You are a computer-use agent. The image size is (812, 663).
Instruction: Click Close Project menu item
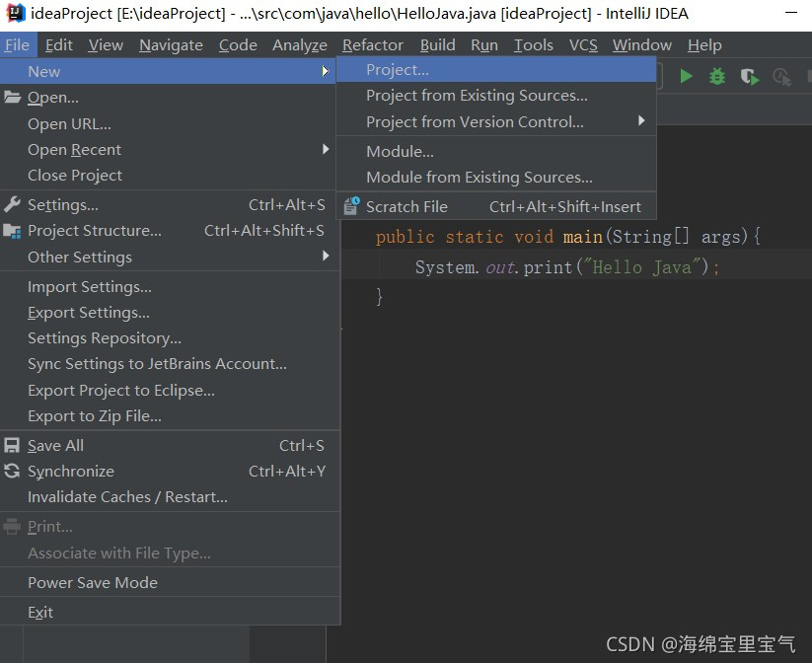click(170, 175)
